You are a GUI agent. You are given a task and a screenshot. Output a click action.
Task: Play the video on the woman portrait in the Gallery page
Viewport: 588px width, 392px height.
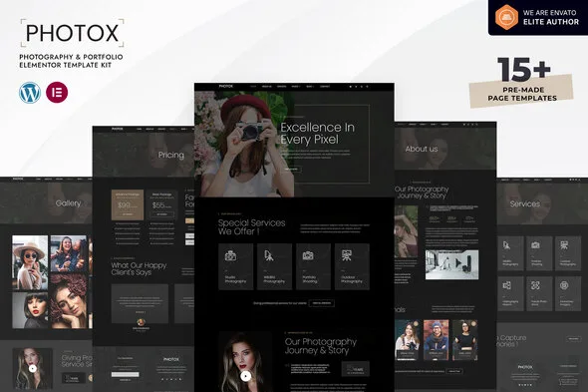[33, 368]
